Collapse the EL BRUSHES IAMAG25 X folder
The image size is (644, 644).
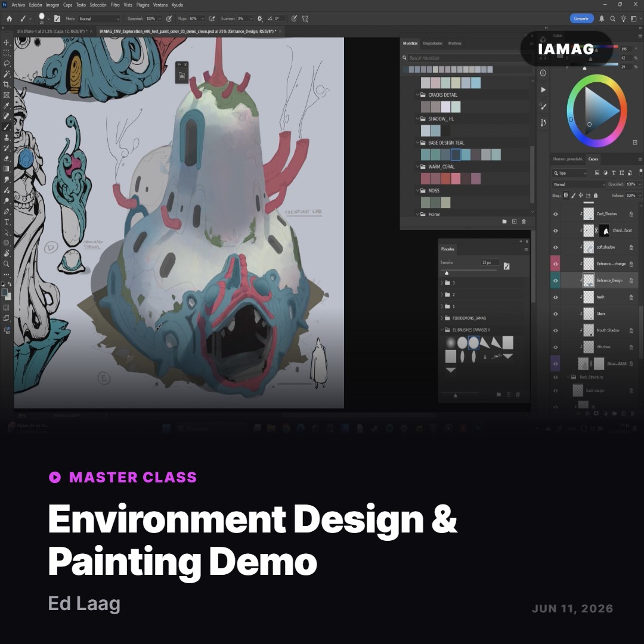442,329
